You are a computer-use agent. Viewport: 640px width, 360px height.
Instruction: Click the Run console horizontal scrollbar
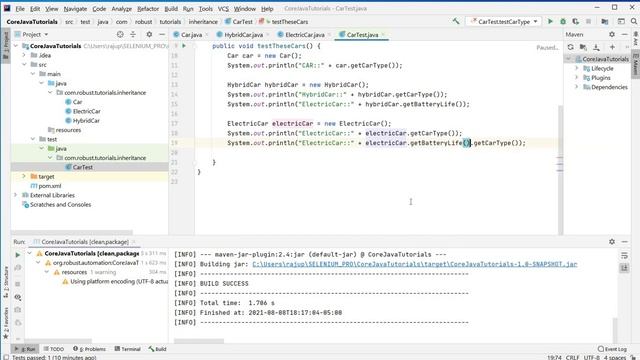(x=199, y=341)
